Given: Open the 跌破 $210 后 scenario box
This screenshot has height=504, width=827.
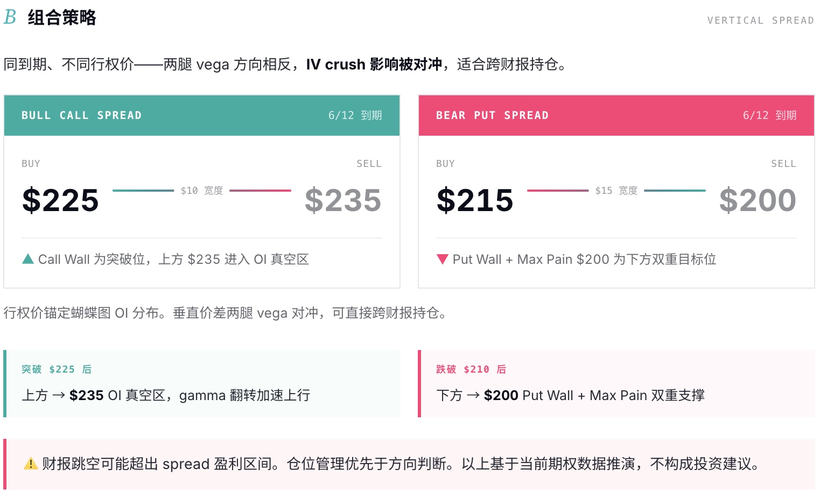Looking at the screenshot, I should (x=616, y=383).
